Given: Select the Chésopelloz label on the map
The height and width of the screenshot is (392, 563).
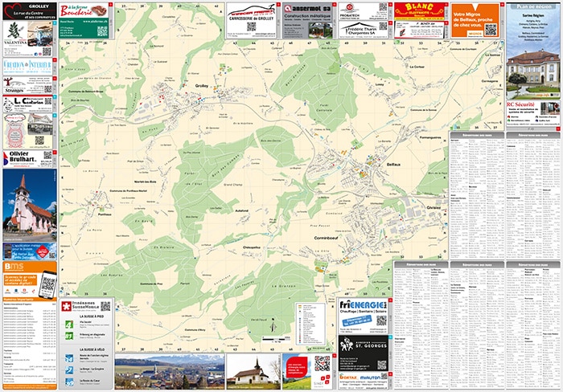Looking at the screenshot, I should point(252,247).
